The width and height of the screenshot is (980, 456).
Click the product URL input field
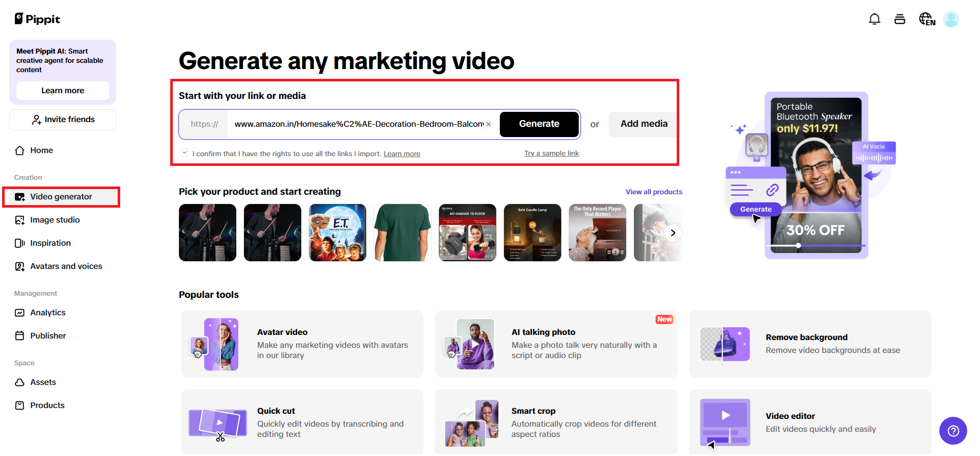coord(359,124)
